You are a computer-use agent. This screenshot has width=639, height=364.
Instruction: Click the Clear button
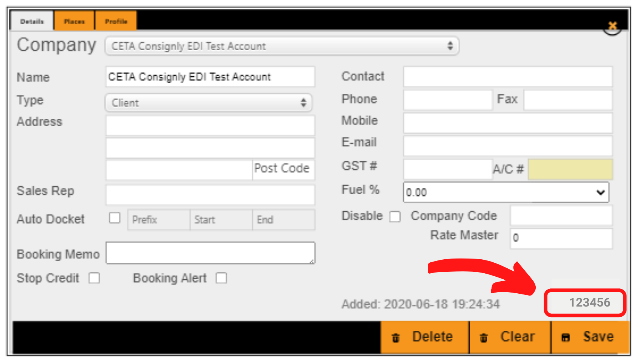click(x=510, y=337)
